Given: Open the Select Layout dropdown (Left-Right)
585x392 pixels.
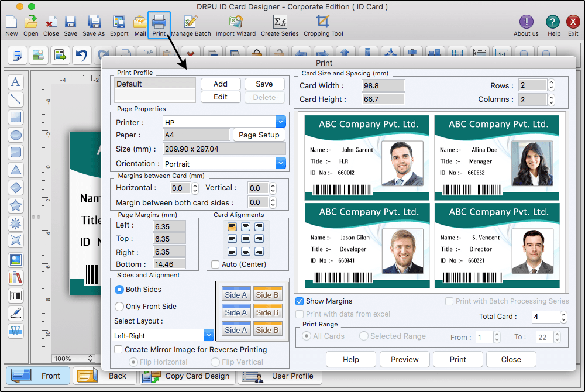Looking at the screenshot, I should pos(209,335).
